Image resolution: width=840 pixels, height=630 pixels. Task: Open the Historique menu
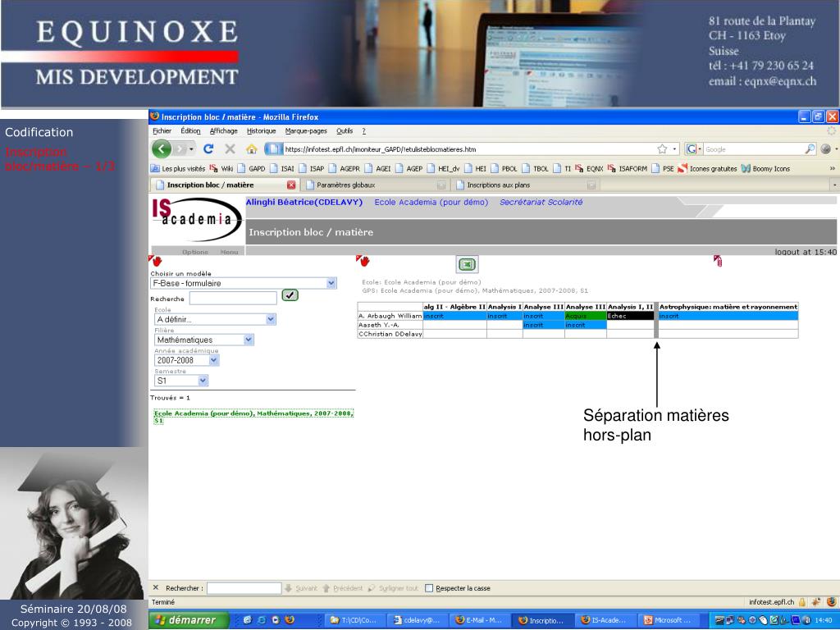262,130
